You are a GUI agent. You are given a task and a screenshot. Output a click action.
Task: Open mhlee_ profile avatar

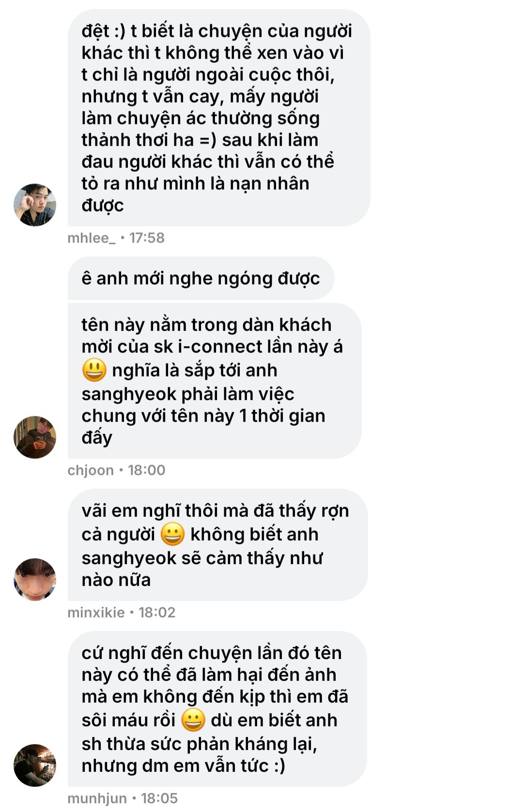point(35,205)
